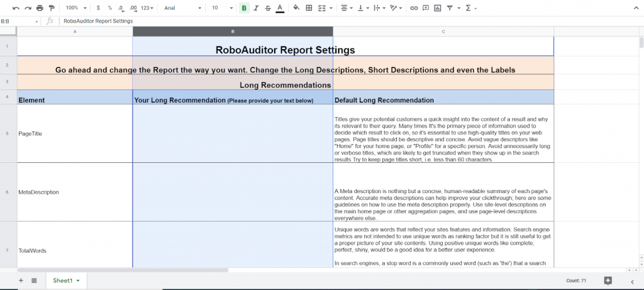
Task: Open Sheet1 tab options arrow
Action: pos(78,281)
